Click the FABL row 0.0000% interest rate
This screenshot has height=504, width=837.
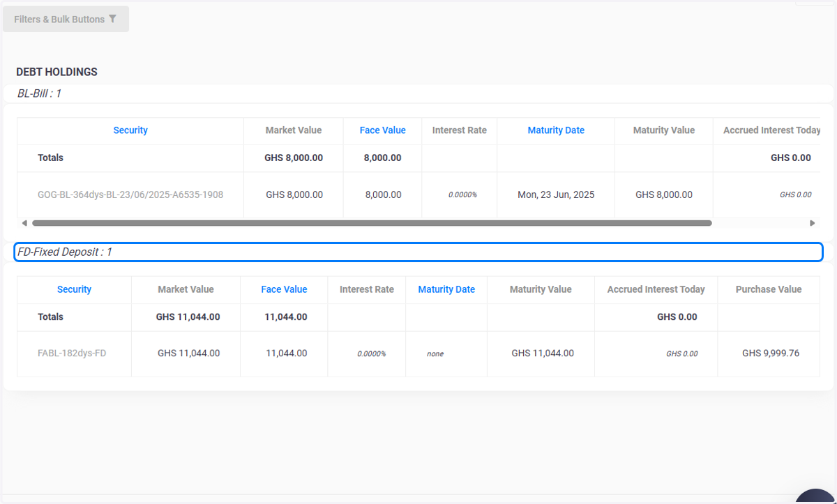(372, 354)
